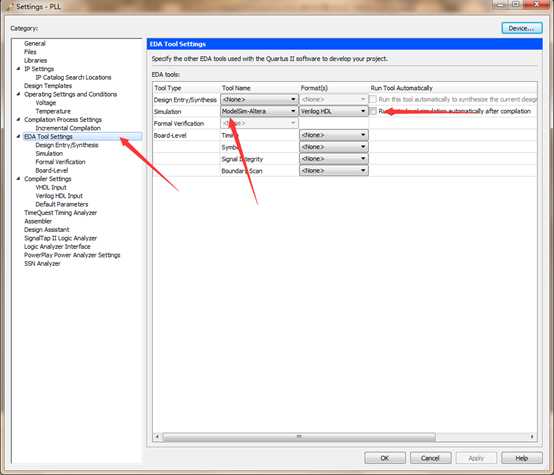Collapse Operating Settings and Conditions node

click(18, 94)
